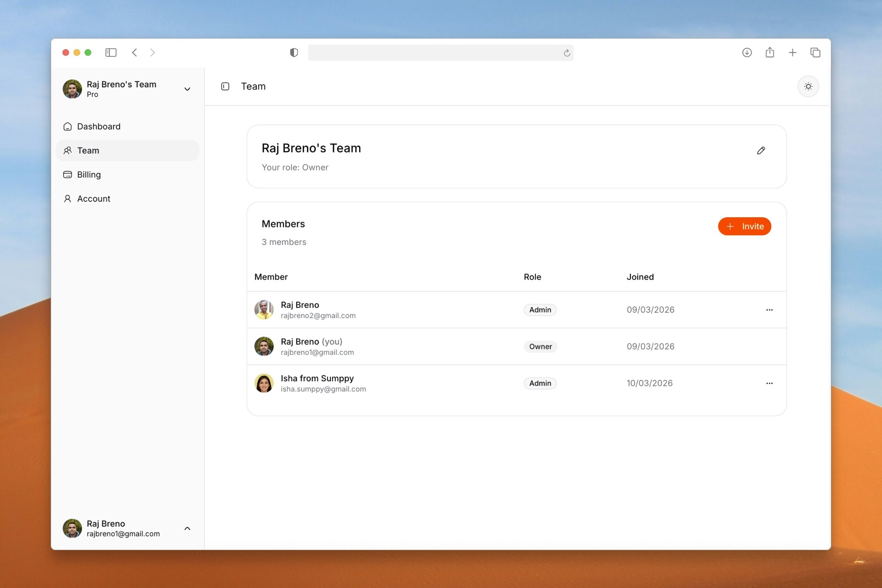The width and height of the screenshot is (882, 588).
Task: Open the options menu for rajbreno2@gmail.com
Action: pos(769,310)
